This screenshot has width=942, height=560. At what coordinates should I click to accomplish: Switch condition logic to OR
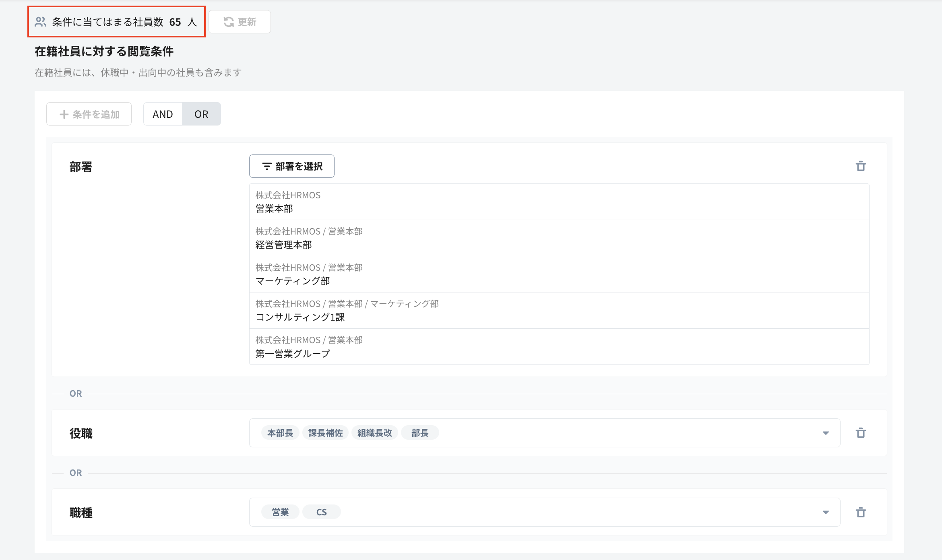coord(201,114)
